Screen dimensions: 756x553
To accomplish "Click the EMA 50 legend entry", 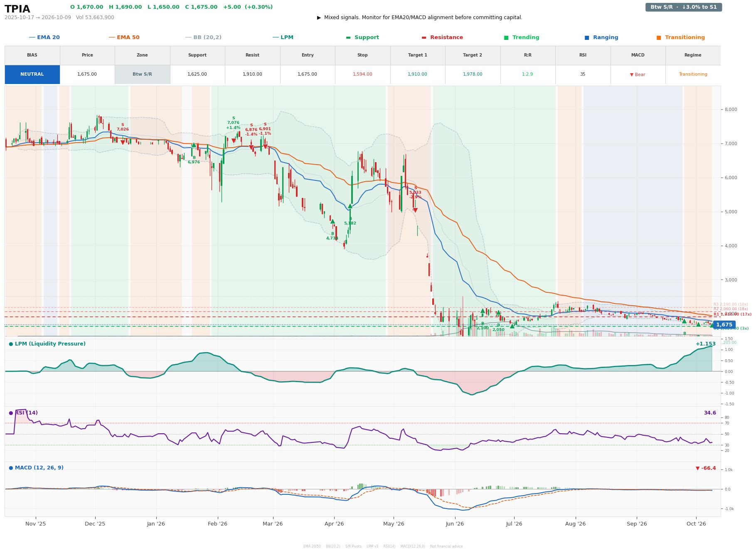I will click(x=124, y=37).
